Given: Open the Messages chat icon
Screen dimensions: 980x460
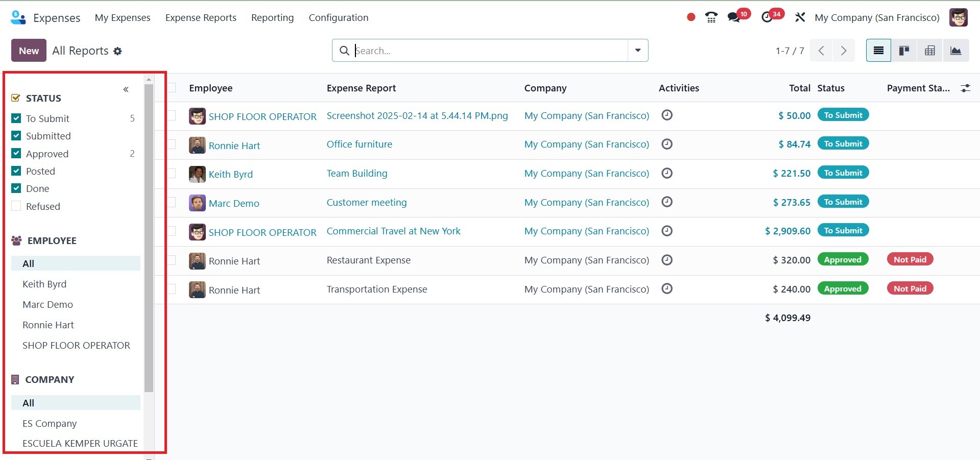Looking at the screenshot, I should tap(734, 17).
